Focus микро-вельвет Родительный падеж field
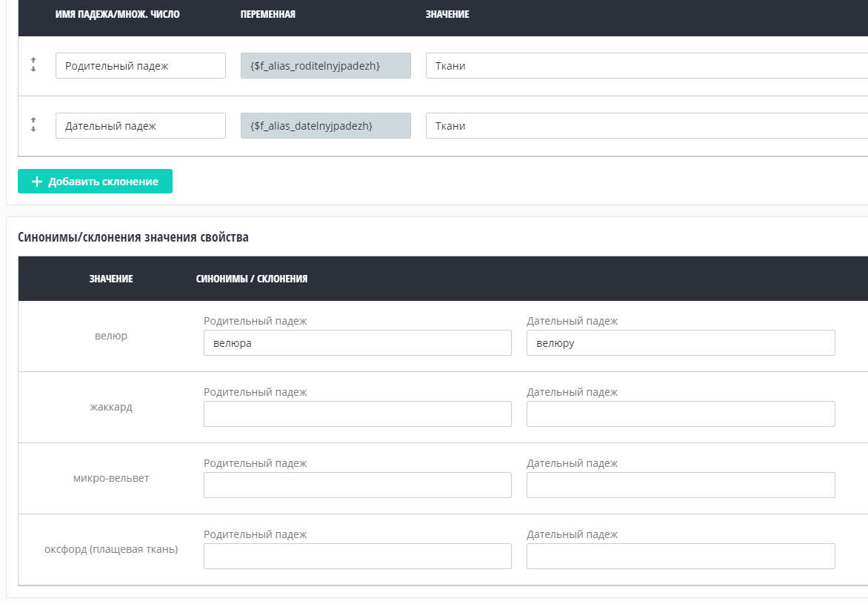Viewport: 868px width, 604px height. [x=357, y=485]
